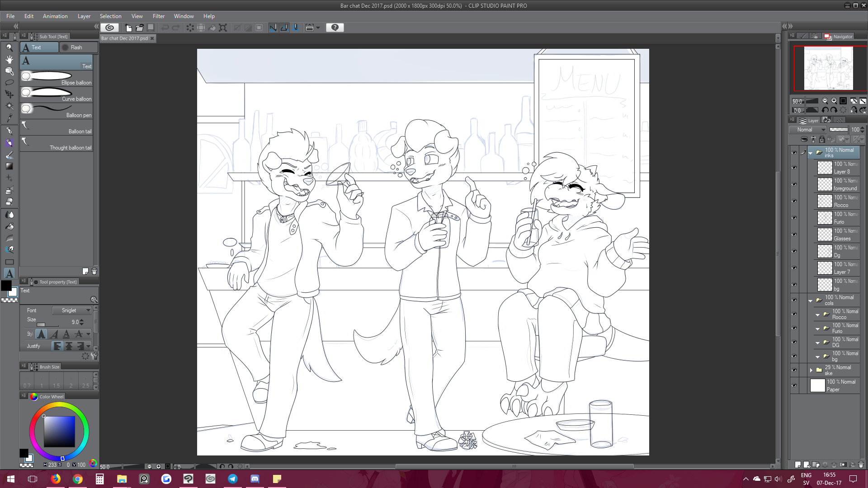Select the Fill bucket tool

[9, 226]
